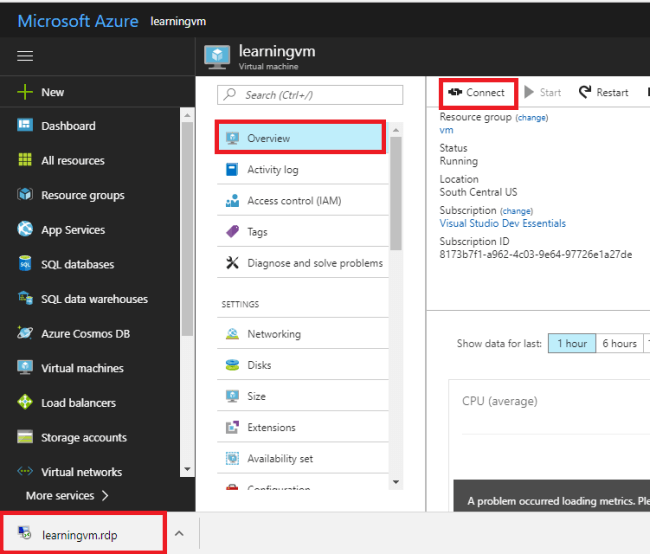
Task: Click the Running status text
Action: click(458, 161)
